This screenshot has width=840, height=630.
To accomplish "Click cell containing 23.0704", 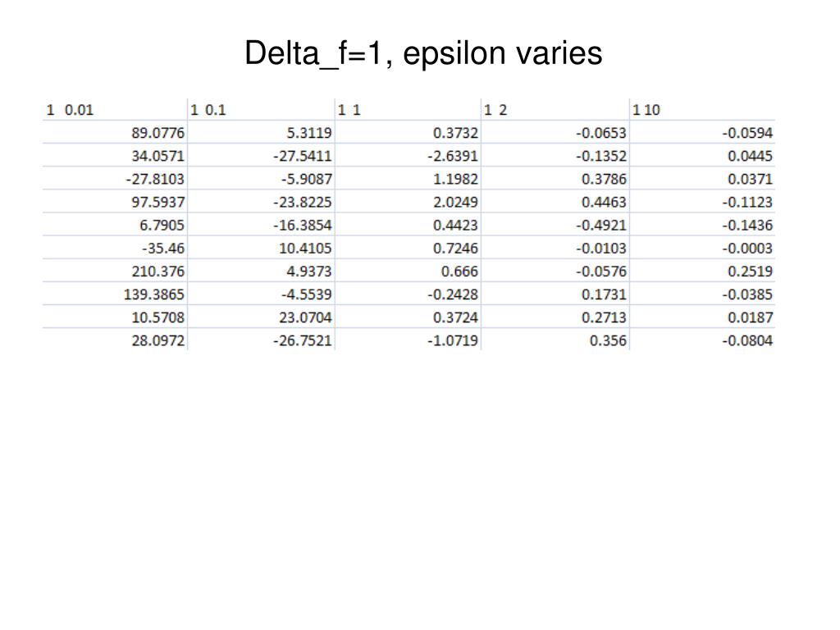I will coord(261,317).
